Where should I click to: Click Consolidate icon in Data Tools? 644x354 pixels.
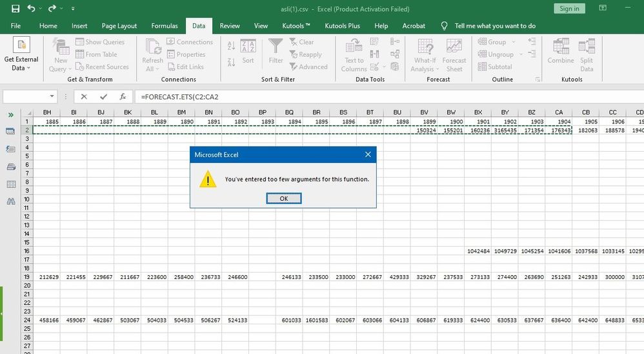pos(395,41)
